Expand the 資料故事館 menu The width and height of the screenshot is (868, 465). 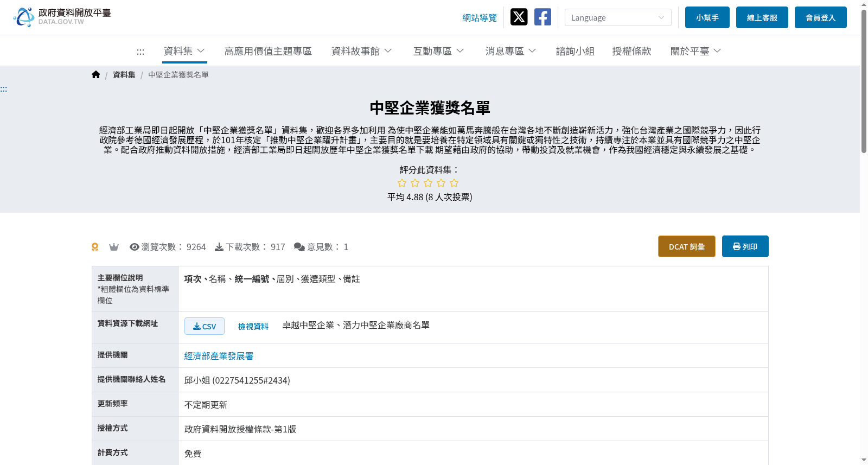coord(361,51)
